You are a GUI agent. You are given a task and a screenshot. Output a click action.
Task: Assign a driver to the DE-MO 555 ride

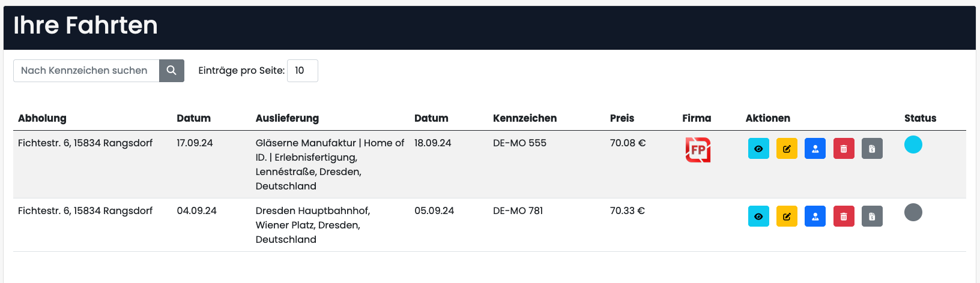[815, 149]
